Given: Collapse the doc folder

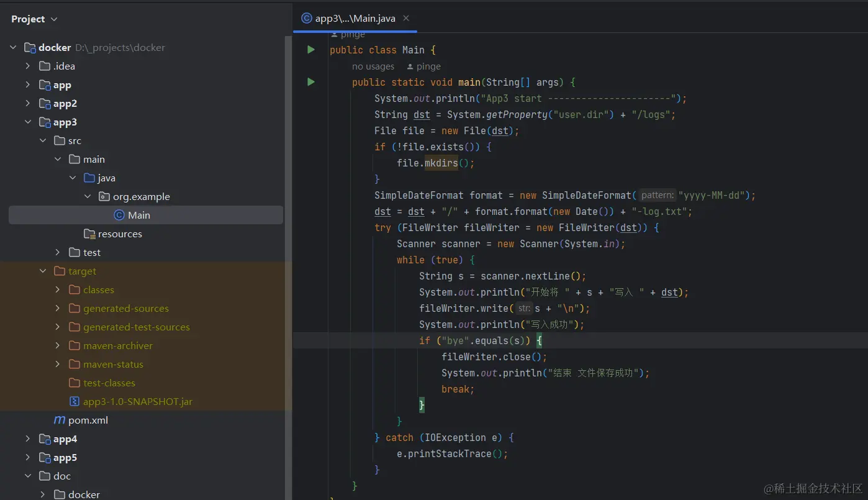Looking at the screenshot, I should pyautogui.click(x=28, y=476).
